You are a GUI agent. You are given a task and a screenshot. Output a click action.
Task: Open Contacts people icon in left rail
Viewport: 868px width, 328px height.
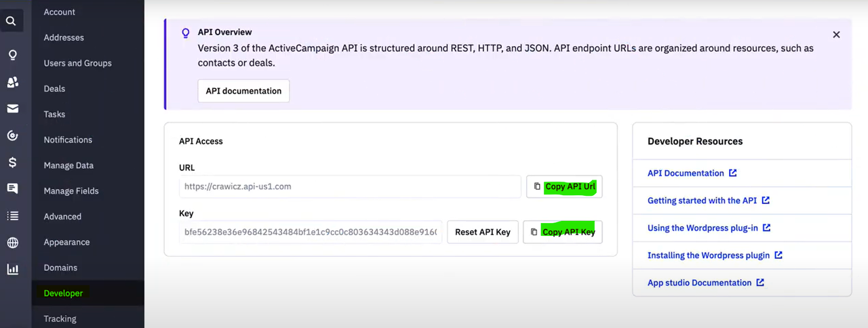[x=12, y=82]
